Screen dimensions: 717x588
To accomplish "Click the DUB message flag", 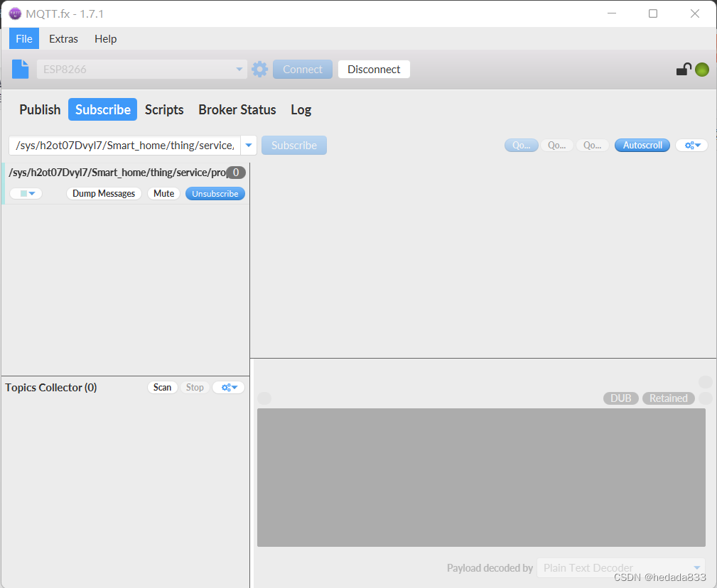I will coord(620,398).
